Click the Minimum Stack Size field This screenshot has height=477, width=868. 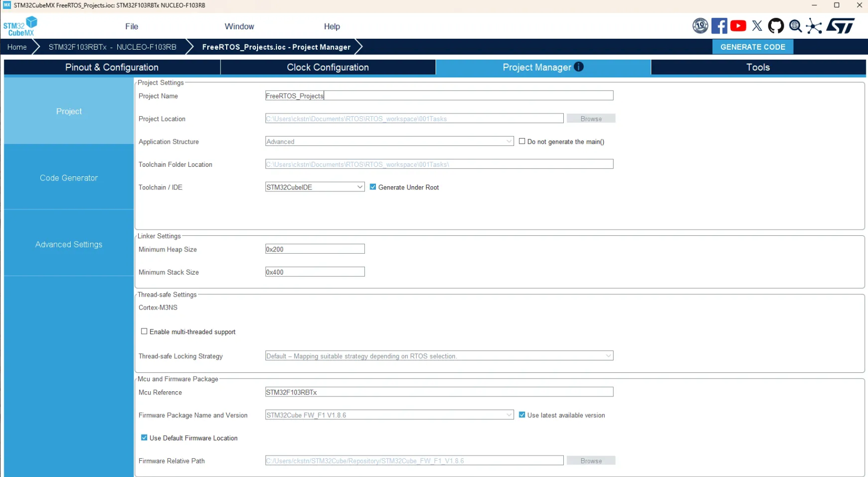(315, 272)
